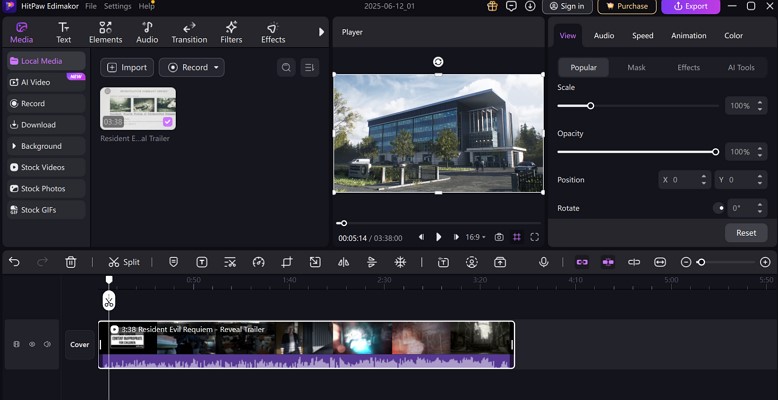The image size is (778, 400).
Task: Open Stock GIFs in sidebar
Action: click(46, 210)
